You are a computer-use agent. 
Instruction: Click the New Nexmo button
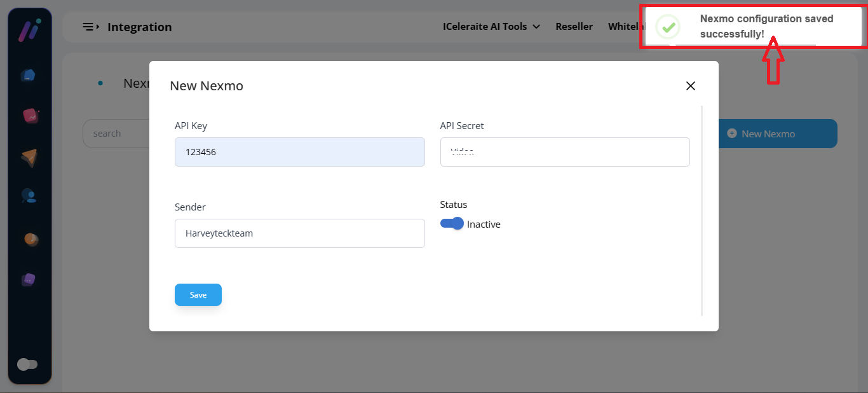coord(778,134)
